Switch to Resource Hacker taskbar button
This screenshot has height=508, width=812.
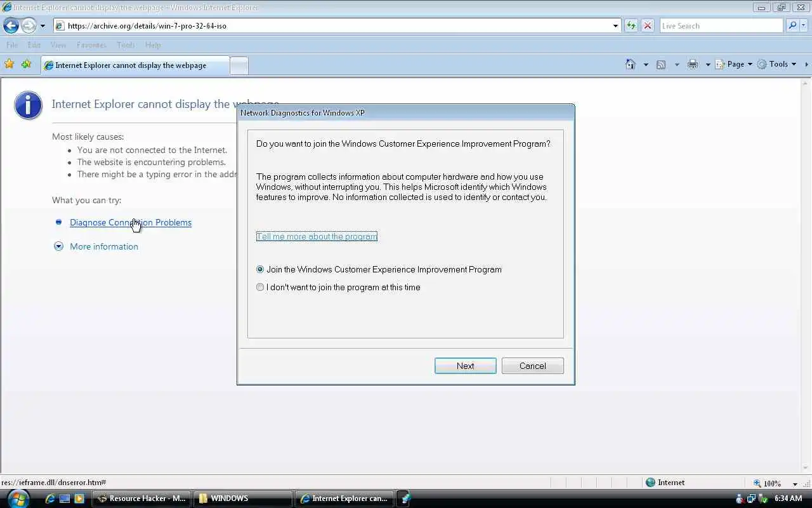[x=141, y=498]
